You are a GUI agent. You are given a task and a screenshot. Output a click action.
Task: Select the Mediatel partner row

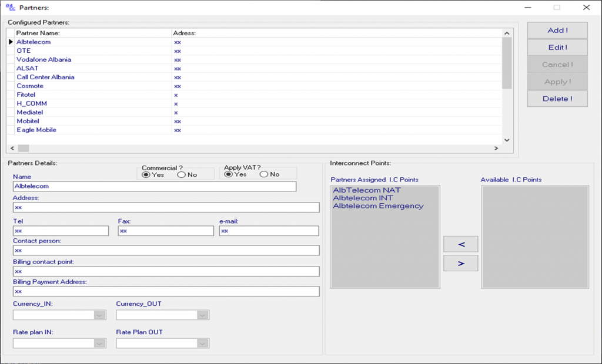coord(254,112)
